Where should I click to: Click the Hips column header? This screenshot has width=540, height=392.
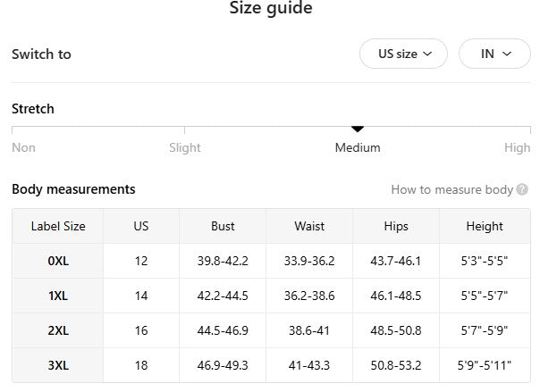[x=396, y=226]
